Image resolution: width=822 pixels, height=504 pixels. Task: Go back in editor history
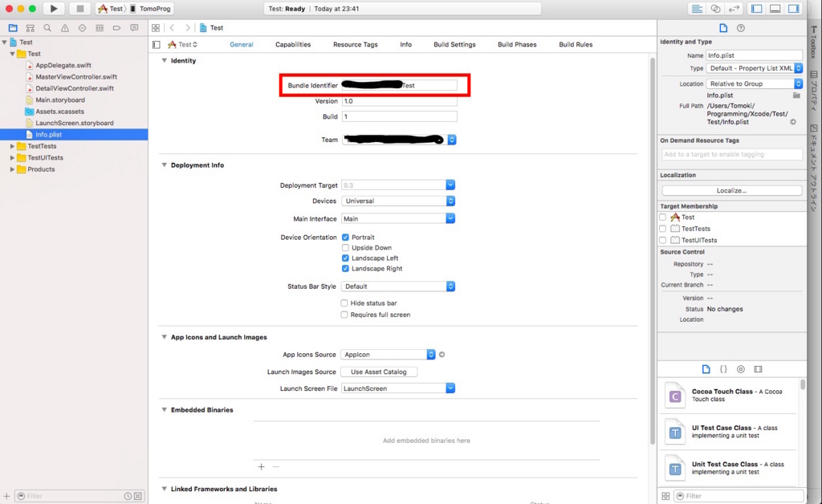(x=172, y=28)
